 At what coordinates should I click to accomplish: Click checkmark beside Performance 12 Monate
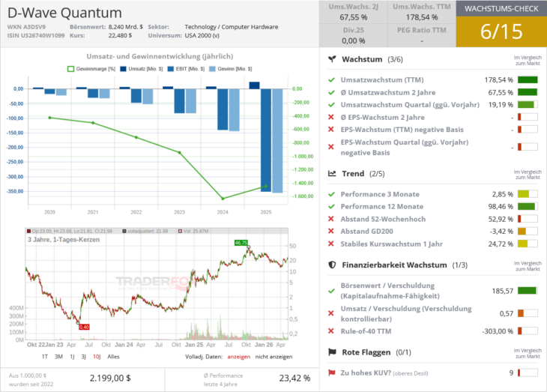pyautogui.click(x=331, y=207)
